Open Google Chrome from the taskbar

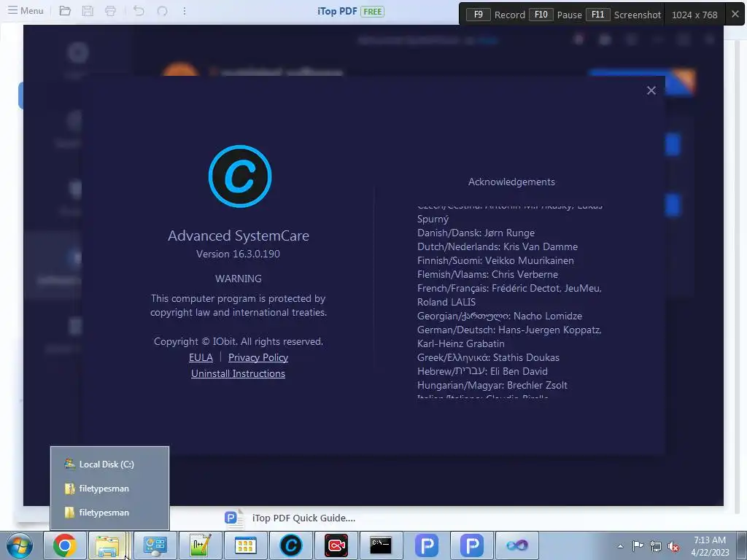click(64, 545)
